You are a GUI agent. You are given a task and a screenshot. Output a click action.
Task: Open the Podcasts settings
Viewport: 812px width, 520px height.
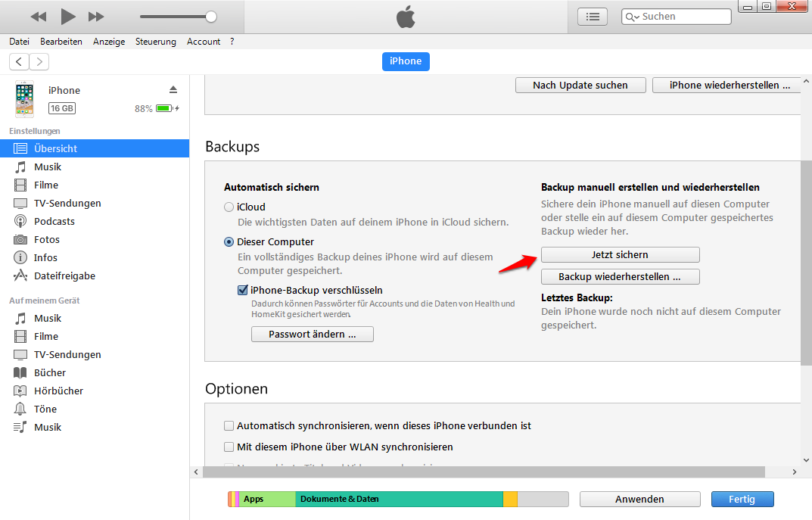(95, 221)
